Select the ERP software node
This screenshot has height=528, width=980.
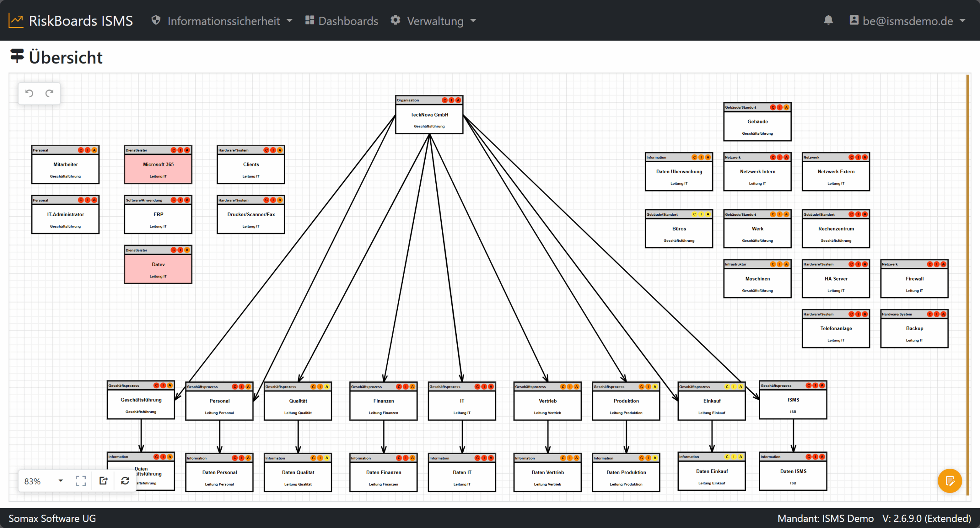pos(158,214)
